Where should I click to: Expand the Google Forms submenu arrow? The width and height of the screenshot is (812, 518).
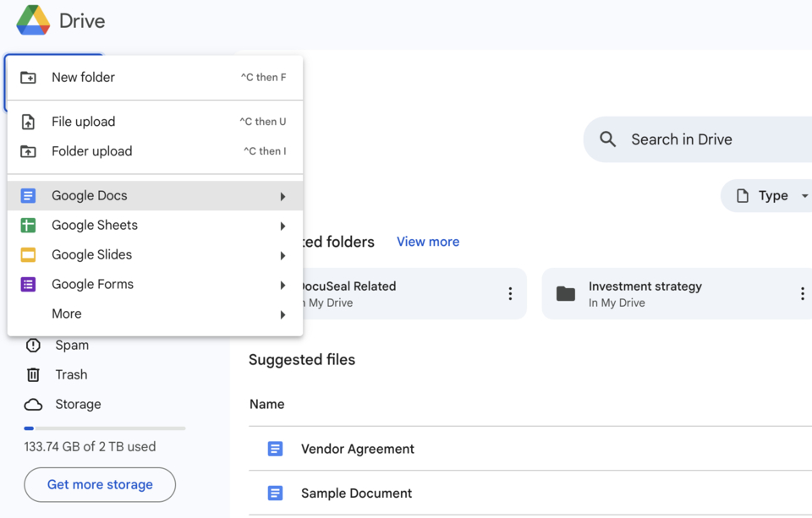click(283, 285)
